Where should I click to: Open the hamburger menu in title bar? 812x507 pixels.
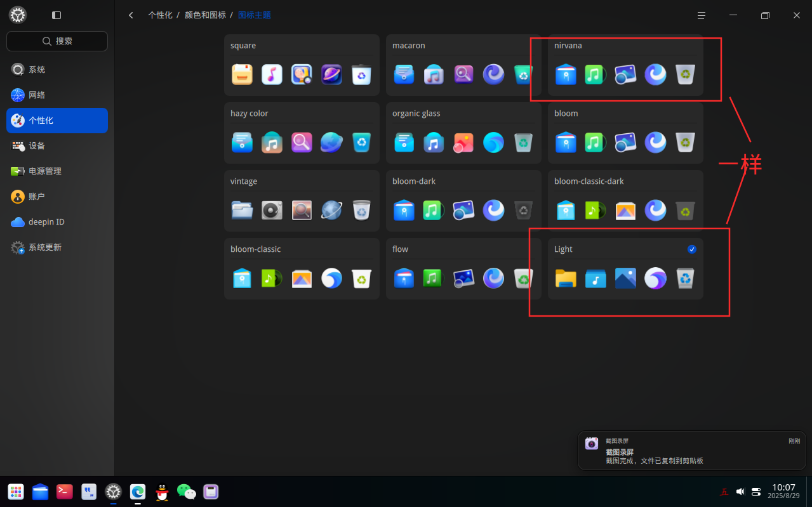(x=702, y=15)
